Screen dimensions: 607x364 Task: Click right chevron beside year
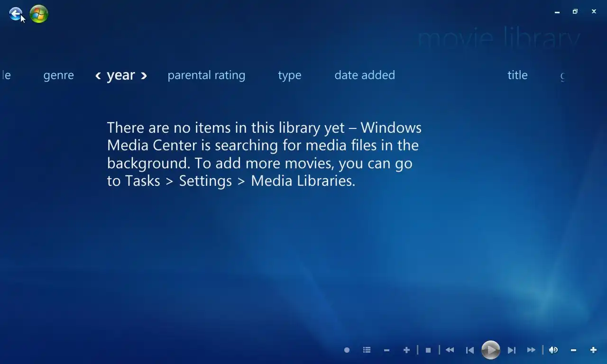point(144,75)
